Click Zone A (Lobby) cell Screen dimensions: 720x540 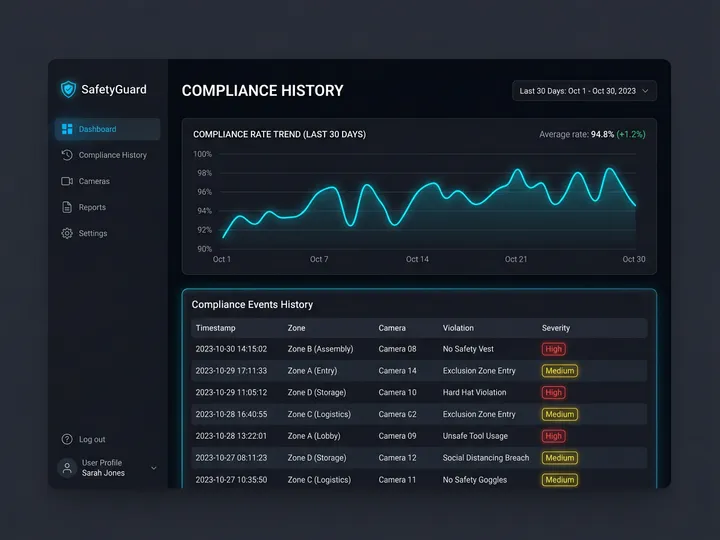[x=314, y=436]
